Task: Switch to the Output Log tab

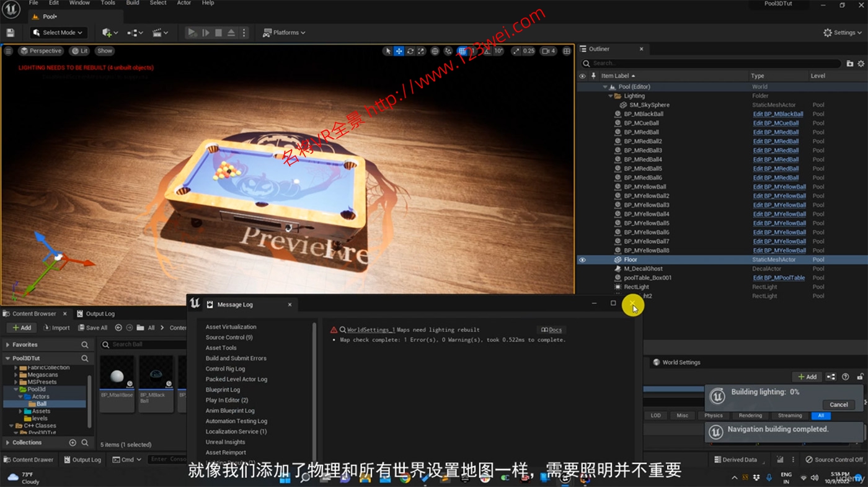Action: coord(100,313)
